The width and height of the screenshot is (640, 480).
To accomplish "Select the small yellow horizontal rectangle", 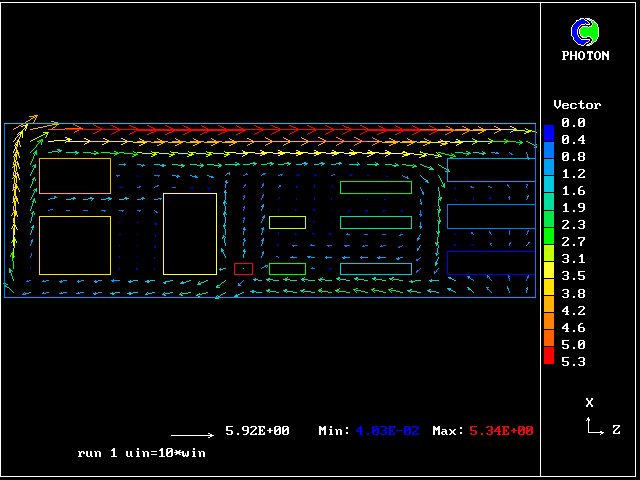I will pyautogui.click(x=287, y=222).
